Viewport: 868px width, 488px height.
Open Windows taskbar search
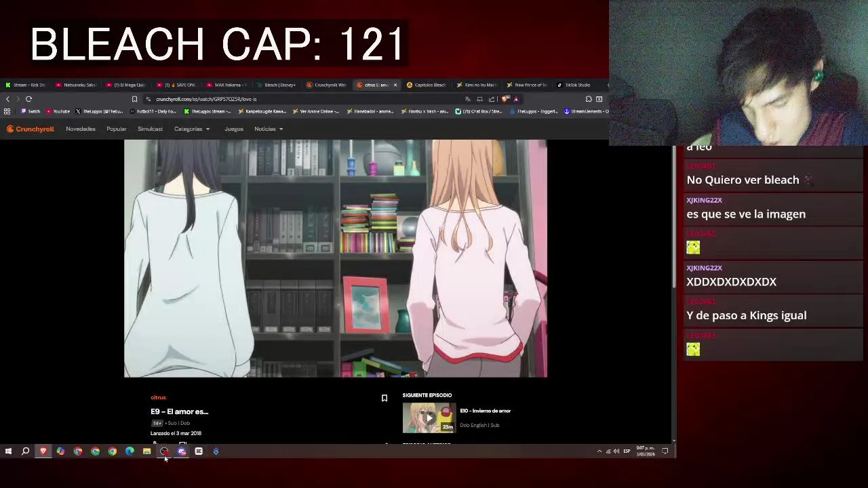pyautogui.click(x=25, y=451)
